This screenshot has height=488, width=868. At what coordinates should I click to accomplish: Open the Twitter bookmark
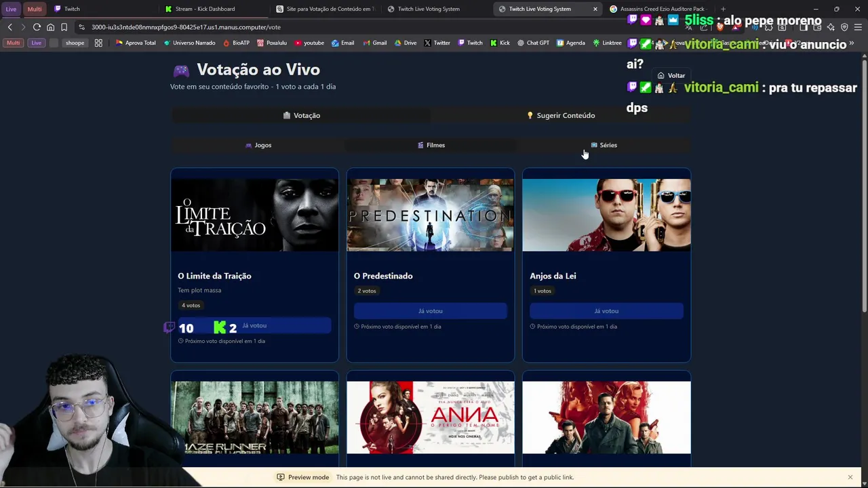point(437,43)
